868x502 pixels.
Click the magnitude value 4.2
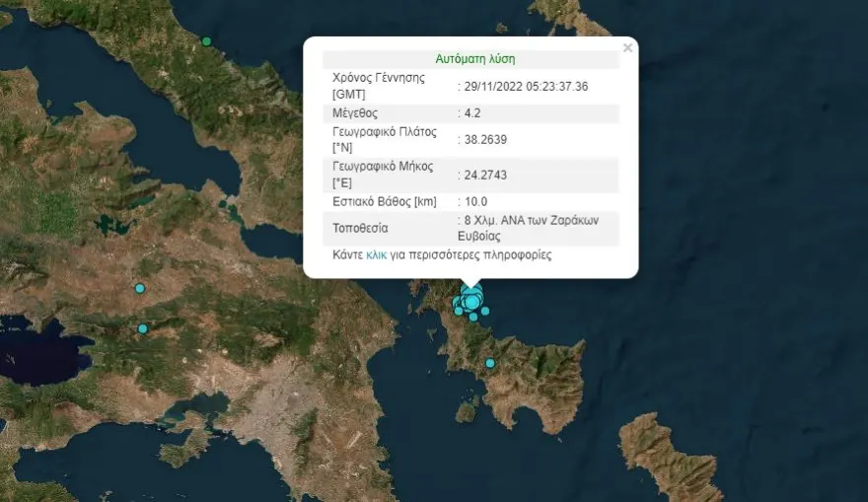tap(472, 112)
